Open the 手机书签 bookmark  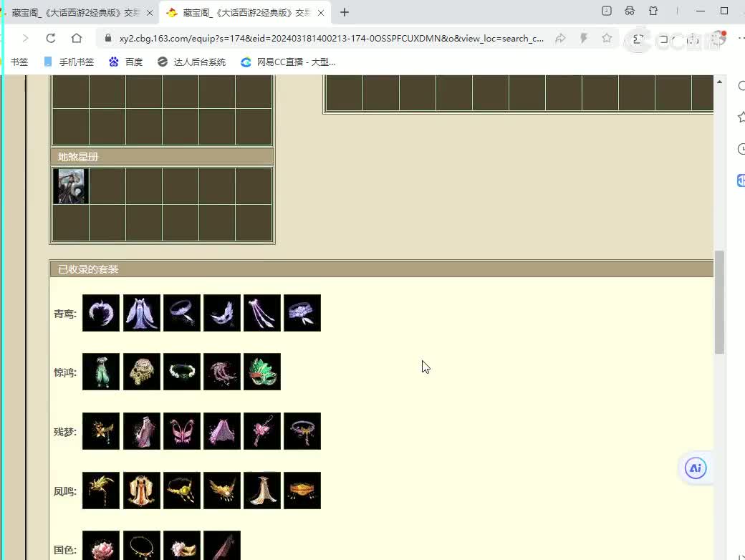point(69,62)
